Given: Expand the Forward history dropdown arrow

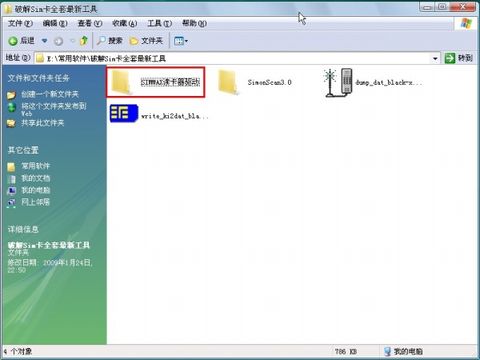Looking at the screenshot, I should click(x=72, y=41).
